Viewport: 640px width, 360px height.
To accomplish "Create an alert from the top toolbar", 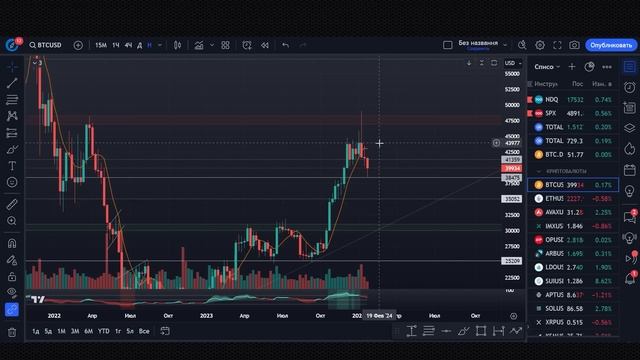I will pyautogui.click(x=247, y=45).
